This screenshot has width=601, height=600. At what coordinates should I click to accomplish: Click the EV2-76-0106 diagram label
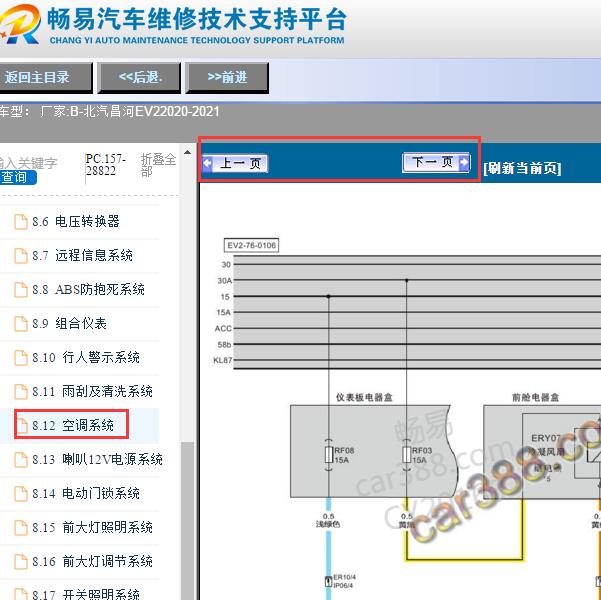[x=251, y=245]
